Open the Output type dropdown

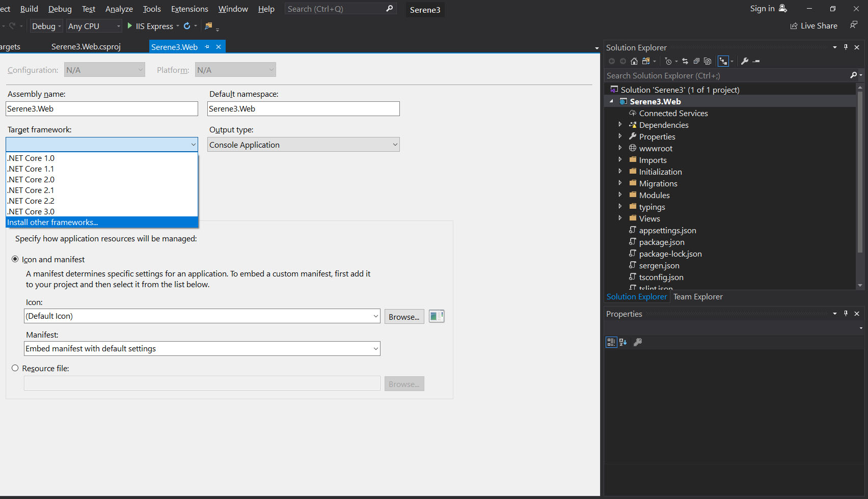pyautogui.click(x=395, y=145)
